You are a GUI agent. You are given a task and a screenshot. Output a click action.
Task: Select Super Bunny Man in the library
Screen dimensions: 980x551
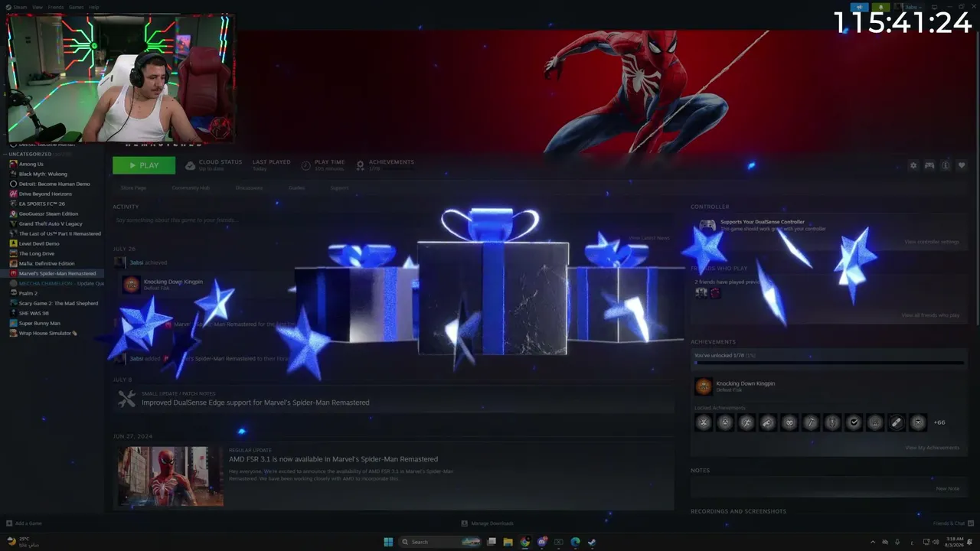pos(39,323)
